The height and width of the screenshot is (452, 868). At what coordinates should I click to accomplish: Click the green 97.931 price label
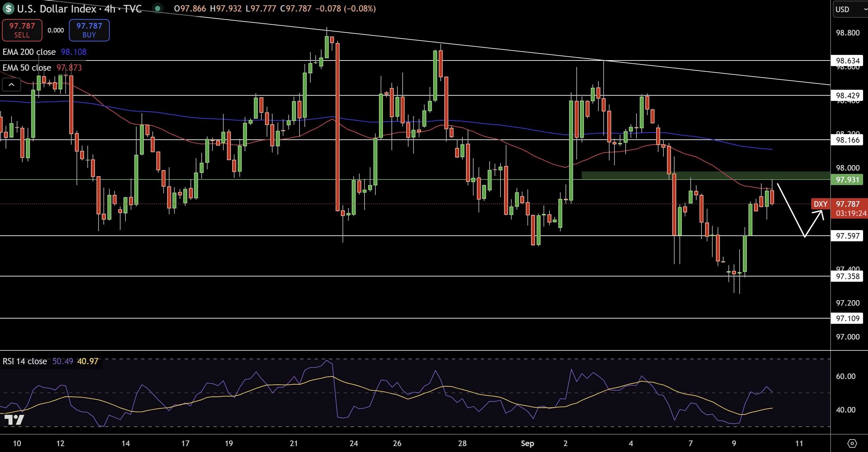coord(848,179)
